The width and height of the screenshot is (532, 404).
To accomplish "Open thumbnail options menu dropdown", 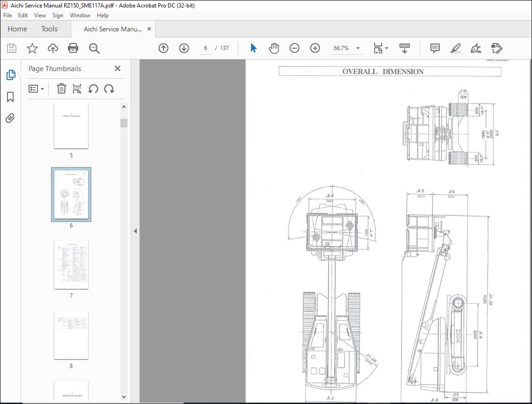I will coord(36,89).
